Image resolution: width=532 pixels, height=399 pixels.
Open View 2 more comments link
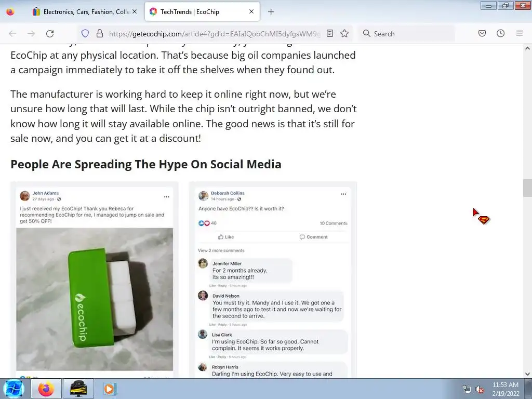(x=221, y=250)
